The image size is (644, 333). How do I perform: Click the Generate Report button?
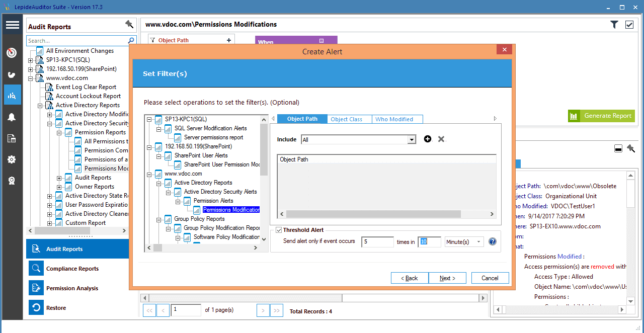tap(601, 116)
